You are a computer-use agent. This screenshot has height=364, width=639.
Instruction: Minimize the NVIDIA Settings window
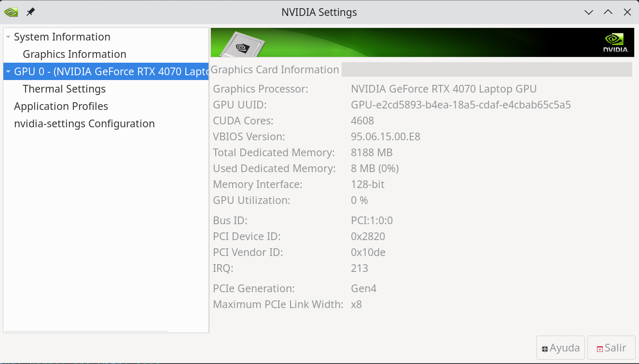589,12
